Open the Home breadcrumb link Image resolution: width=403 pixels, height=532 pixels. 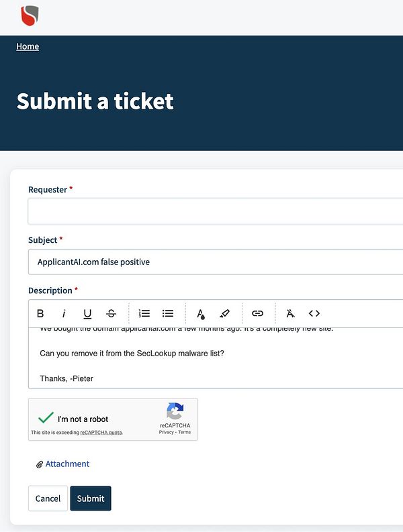click(28, 46)
